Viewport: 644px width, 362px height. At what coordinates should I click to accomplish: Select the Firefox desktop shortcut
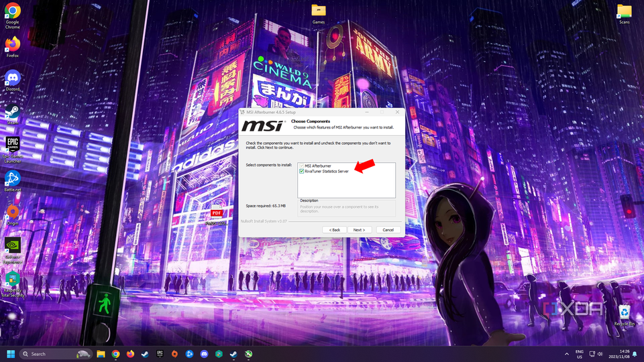tap(12, 47)
